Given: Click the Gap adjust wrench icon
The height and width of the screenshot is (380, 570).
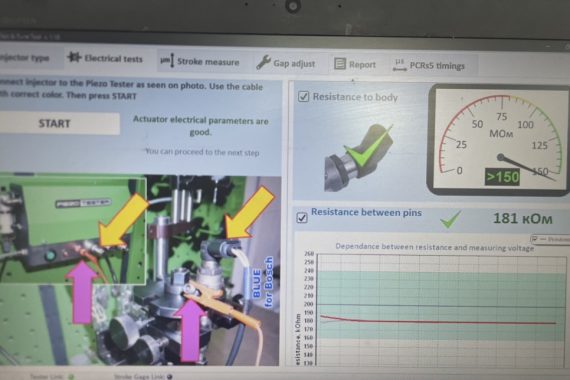Looking at the screenshot, I should point(263,62).
